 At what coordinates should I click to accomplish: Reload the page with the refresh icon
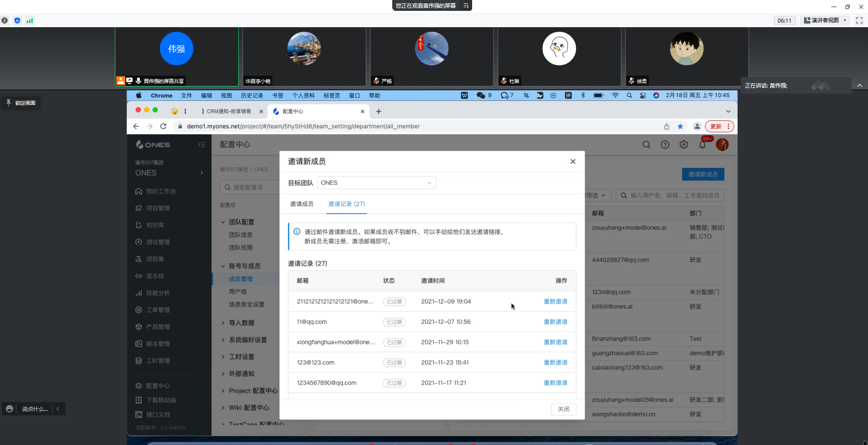[x=163, y=127]
